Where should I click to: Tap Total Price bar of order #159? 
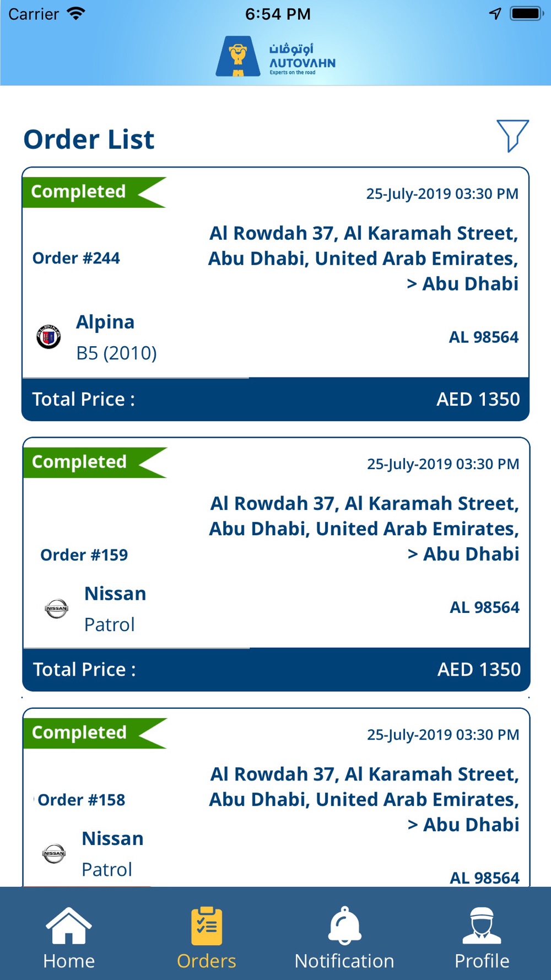277,669
